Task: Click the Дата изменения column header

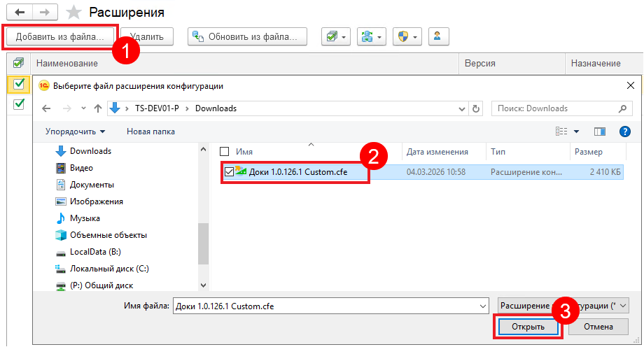Action: click(437, 152)
